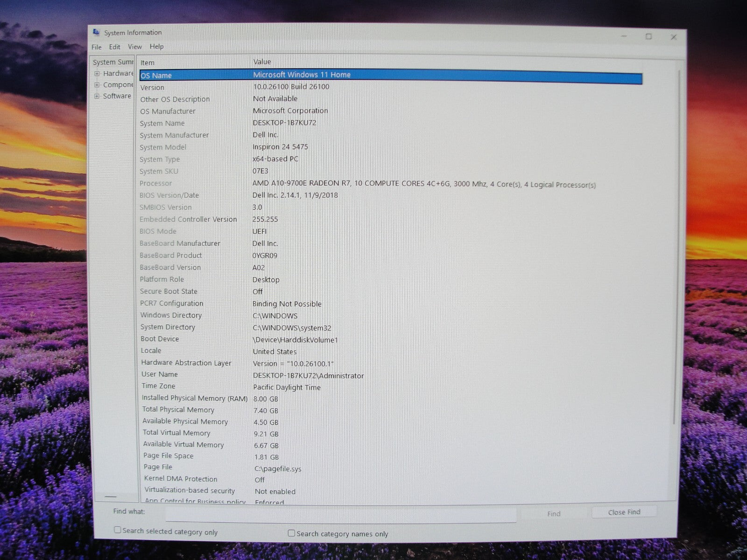The width and height of the screenshot is (747, 560).
Task: Select the Boot Device row
Action: click(x=391, y=339)
